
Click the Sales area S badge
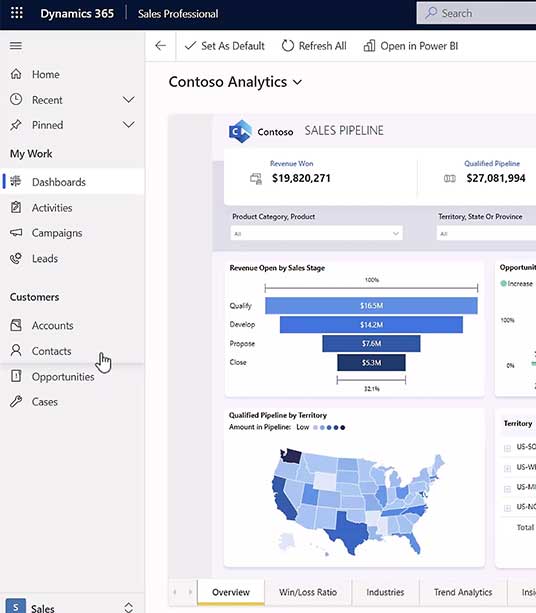tap(16, 606)
